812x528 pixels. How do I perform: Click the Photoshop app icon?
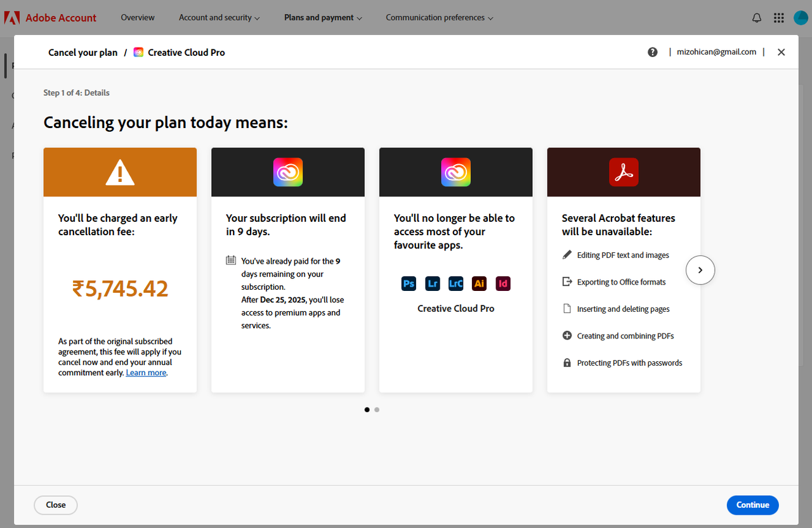pos(409,283)
